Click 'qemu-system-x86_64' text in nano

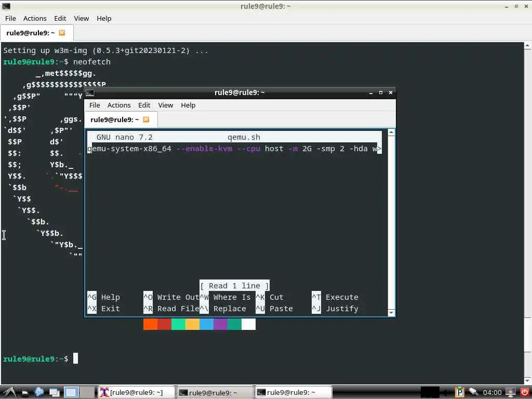[x=129, y=149]
